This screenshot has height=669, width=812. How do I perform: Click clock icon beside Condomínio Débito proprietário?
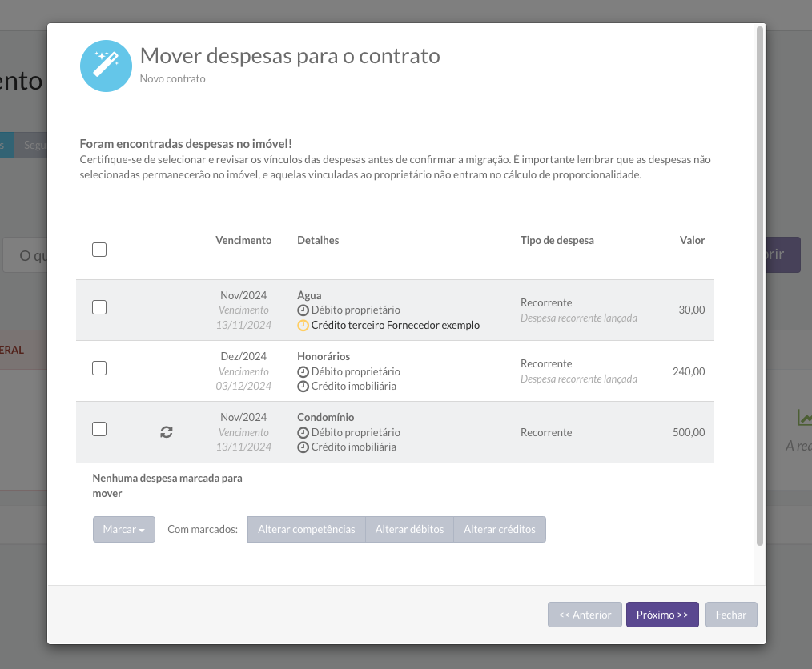pyautogui.click(x=303, y=432)
